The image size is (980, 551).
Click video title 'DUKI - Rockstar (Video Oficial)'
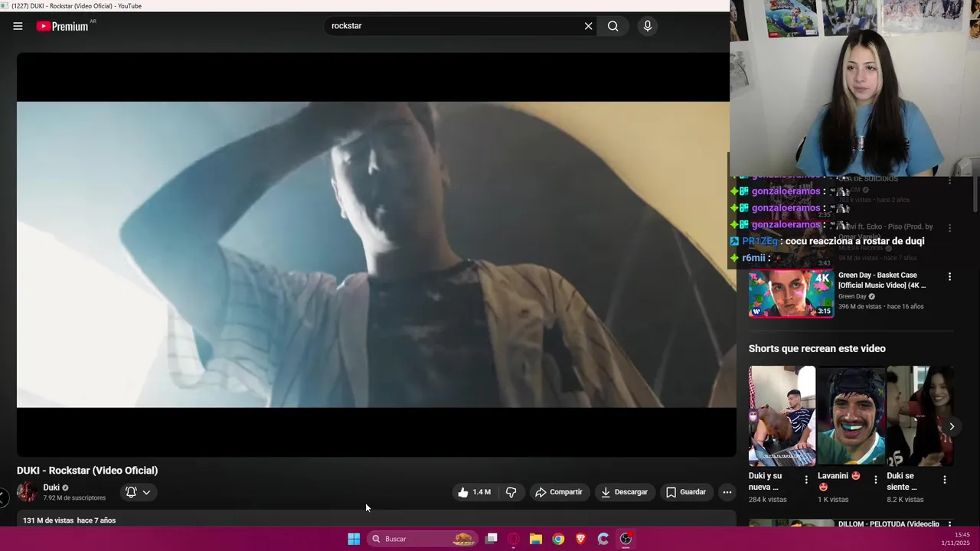click(87, 471)
